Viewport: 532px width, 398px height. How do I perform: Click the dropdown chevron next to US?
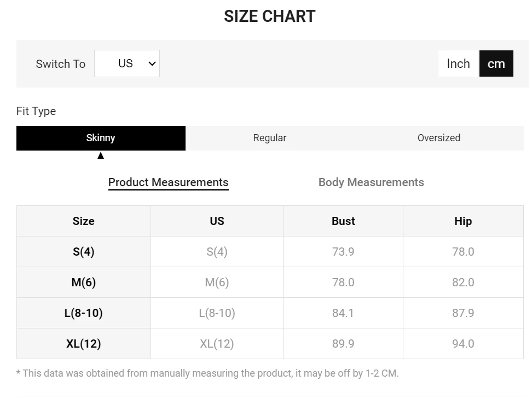pyautogui.click(x=152, y=64)
